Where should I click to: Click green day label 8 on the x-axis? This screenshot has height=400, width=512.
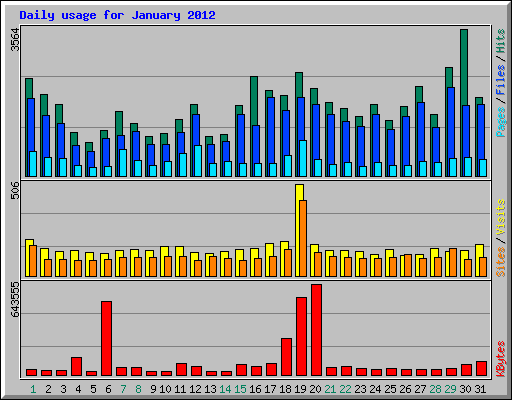(x=138, y=389)
